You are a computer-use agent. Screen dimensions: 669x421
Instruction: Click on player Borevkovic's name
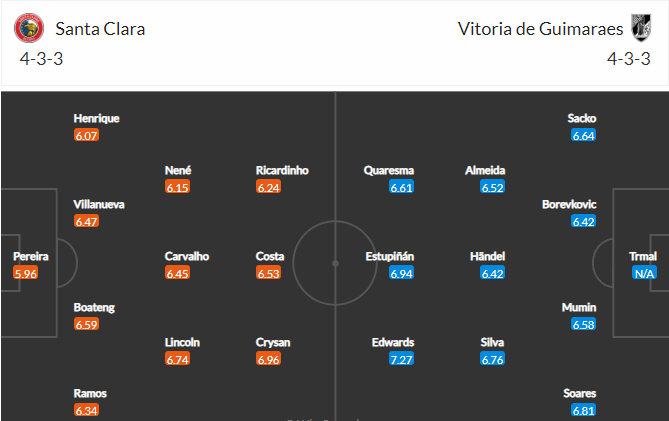pos(569,205)
